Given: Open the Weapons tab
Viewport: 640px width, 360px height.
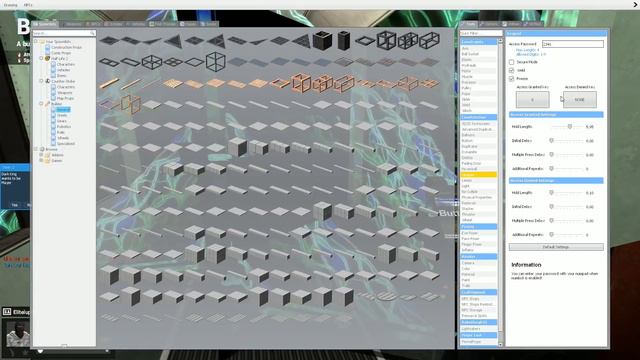Looking at the screenshot, I should pyautogui.click(x=71, y=24).
